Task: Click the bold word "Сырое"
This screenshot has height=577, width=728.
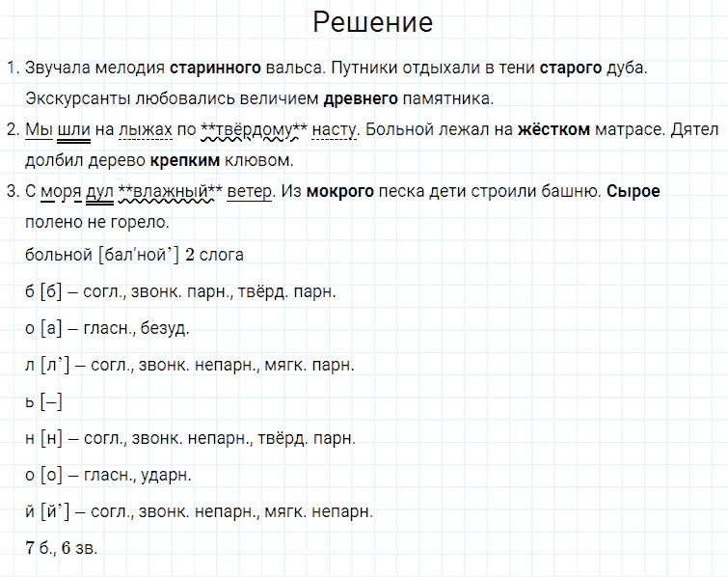Action: pos(634,191)
